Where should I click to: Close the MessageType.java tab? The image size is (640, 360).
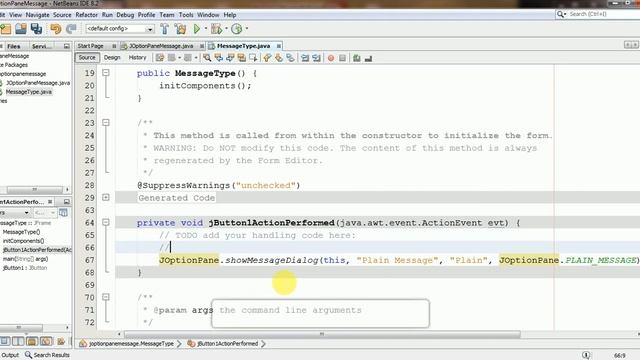coord(279,46)
